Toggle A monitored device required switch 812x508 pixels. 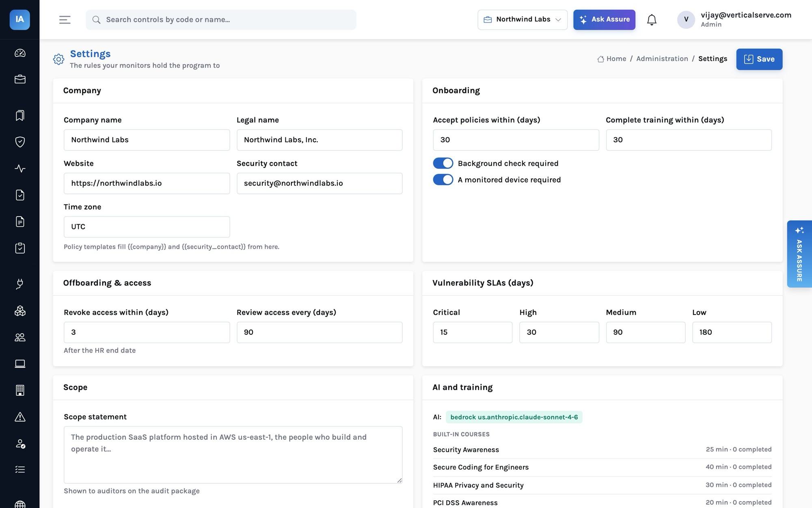pos(443,180)
